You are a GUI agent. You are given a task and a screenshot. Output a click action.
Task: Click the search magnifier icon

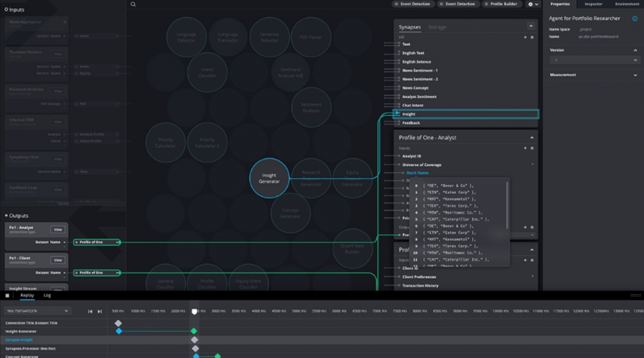133,4
